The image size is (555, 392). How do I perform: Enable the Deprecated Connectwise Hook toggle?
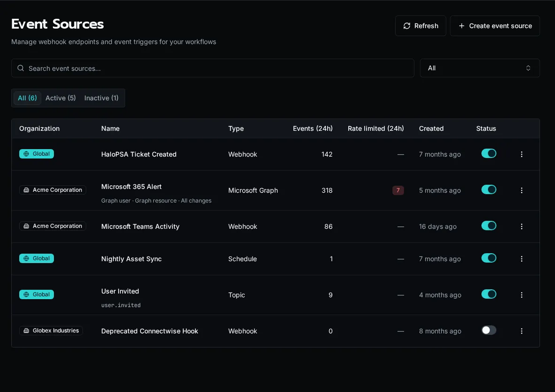point(488,330)
